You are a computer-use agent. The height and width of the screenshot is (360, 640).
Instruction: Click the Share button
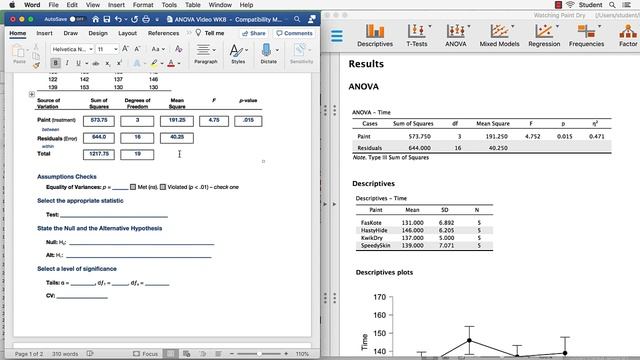tap(254, 33)
